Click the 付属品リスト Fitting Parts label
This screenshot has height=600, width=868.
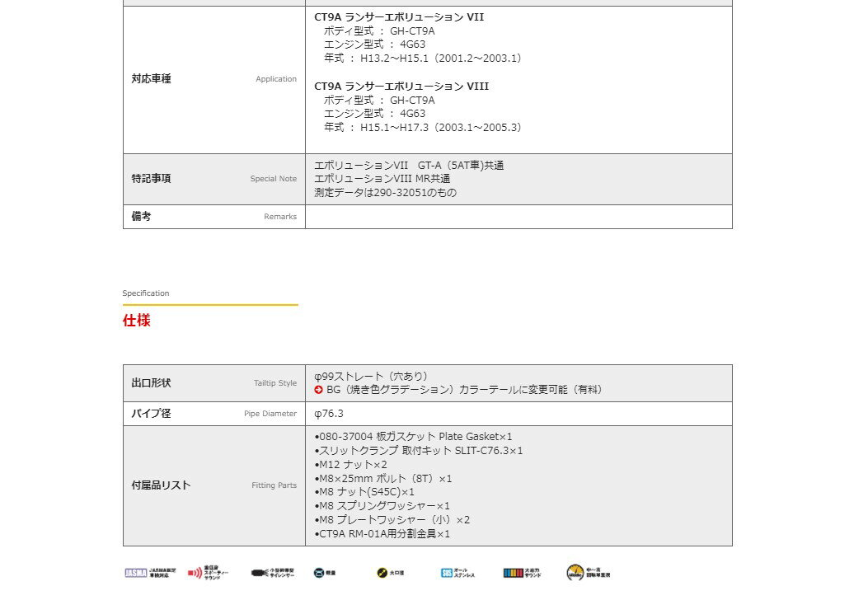pos(162,485)
